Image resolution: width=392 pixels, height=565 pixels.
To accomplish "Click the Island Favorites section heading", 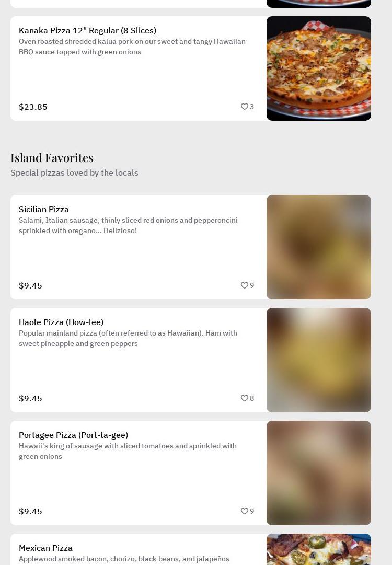I will [x=52, y=158].
